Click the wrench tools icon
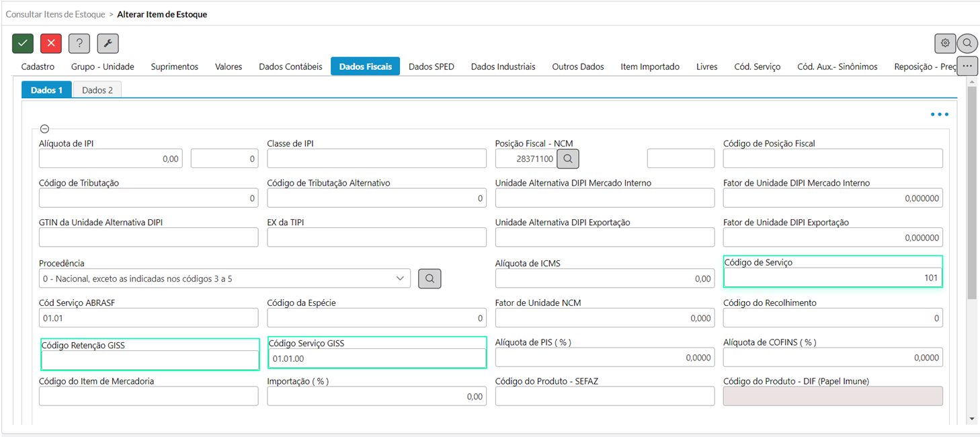This screenshot has width=980, height=437. point(108,43)
